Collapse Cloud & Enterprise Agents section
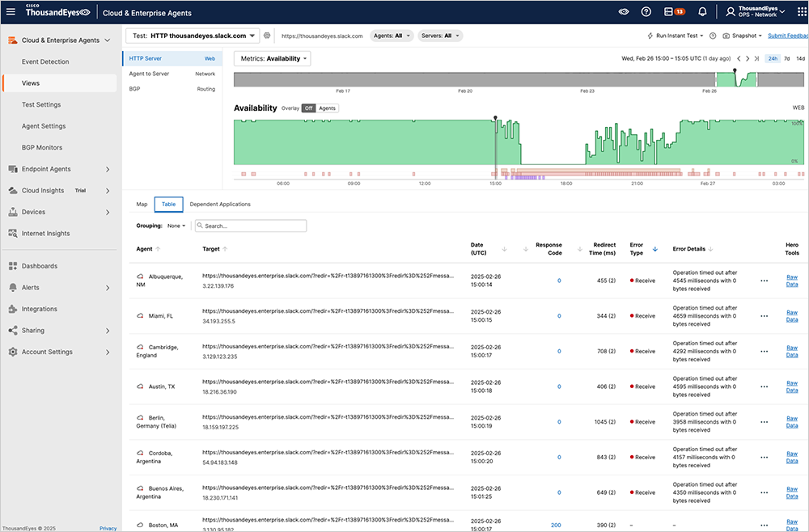This screenshot has height=532, width=809. coord(108,40)
